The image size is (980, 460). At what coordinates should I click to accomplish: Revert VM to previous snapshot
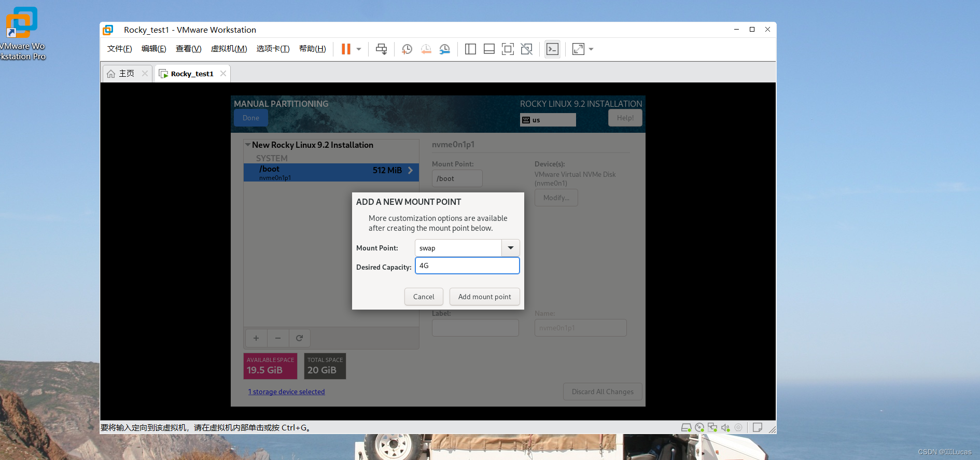click(426, 49)
